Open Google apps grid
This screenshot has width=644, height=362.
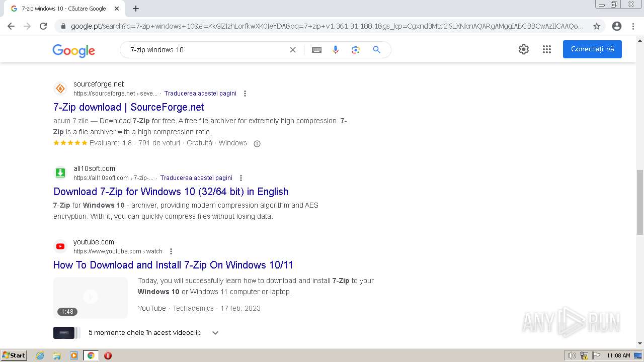[547, 49]
